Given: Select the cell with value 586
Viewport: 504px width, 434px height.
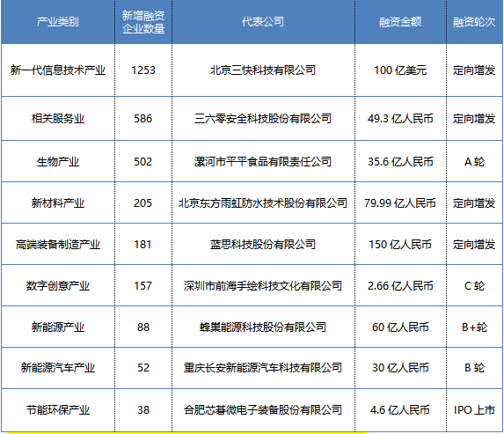Looking at the screenshot, I should click(143, 118).
